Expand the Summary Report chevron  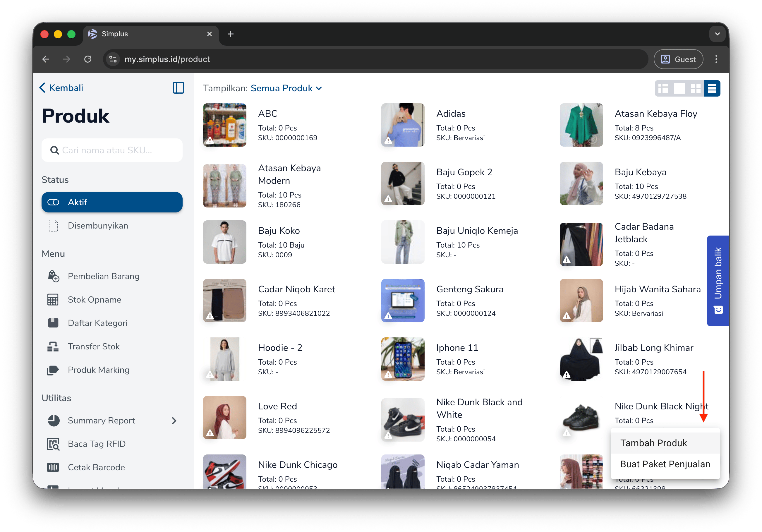pos(174,421)
